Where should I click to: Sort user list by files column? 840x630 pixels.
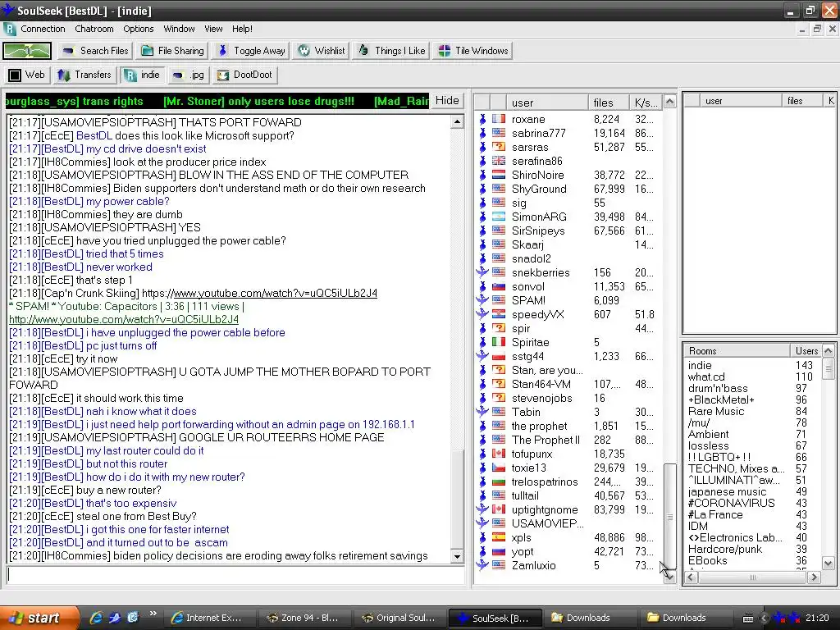click(x=608, y=103)
